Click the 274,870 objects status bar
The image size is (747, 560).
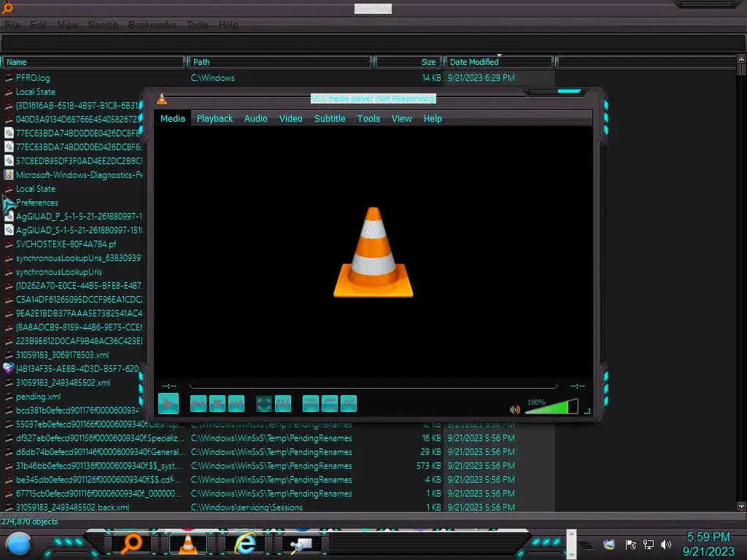29,521
